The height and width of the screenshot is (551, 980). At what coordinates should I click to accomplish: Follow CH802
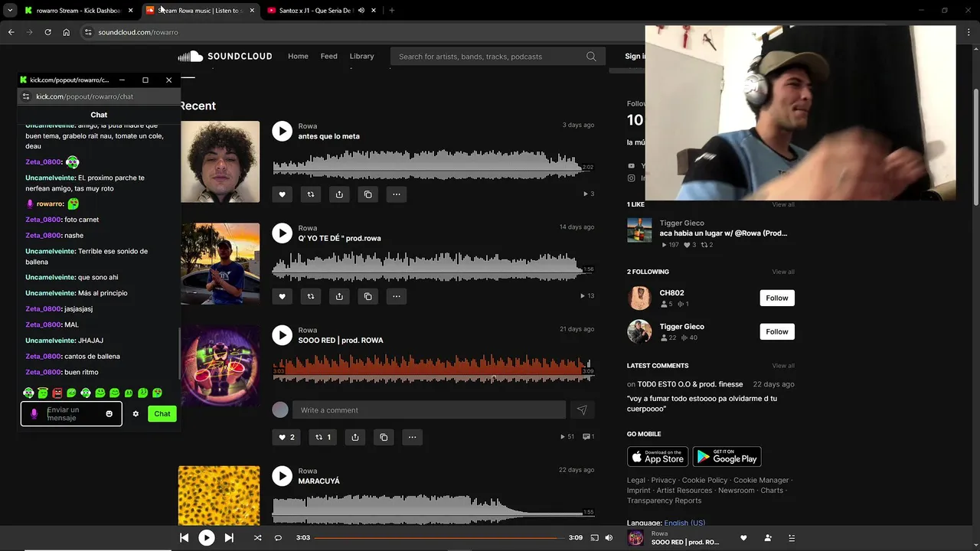click(x=777, y=298)
